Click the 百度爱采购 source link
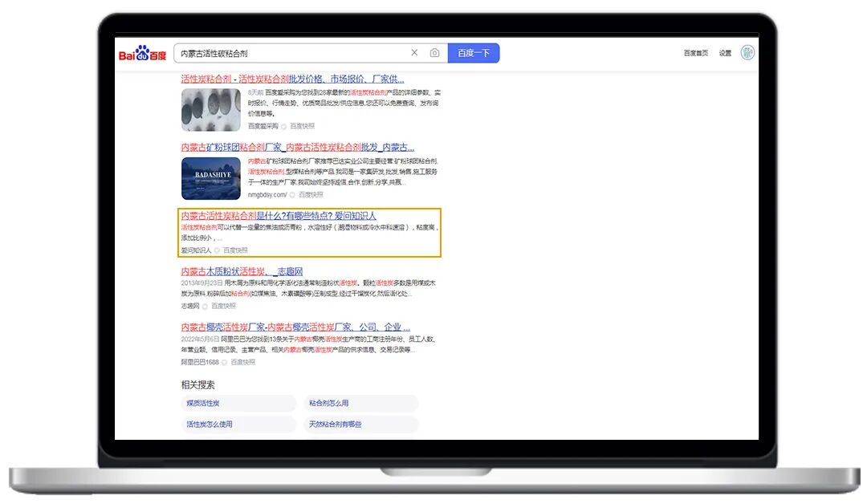Screen dimensions: 867x504 coord(263,126)
